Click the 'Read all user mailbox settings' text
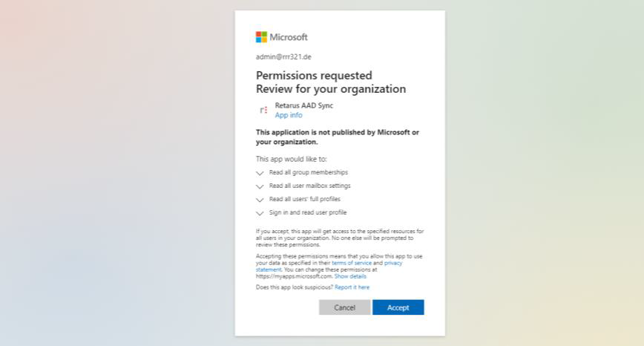The height and width of the screenshot is (346, 644). coord(309,186)
